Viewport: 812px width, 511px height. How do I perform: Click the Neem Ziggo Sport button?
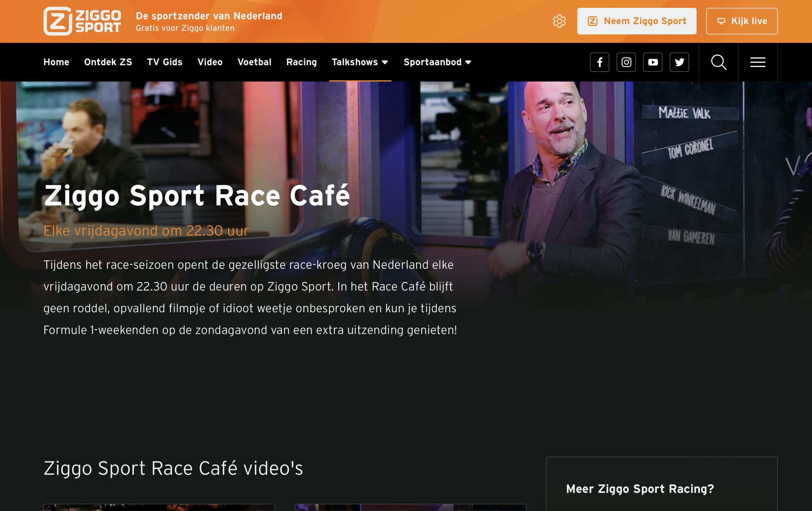coord(636,21)
